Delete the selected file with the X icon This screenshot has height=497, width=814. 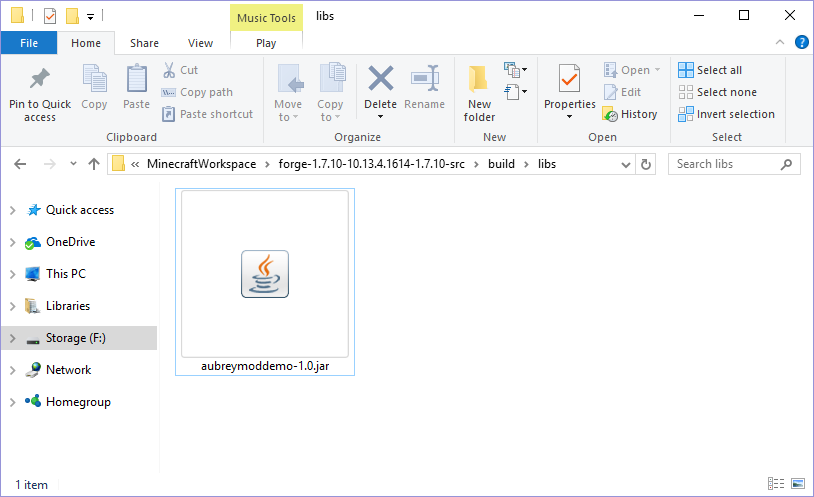click(x=381, y=78)
